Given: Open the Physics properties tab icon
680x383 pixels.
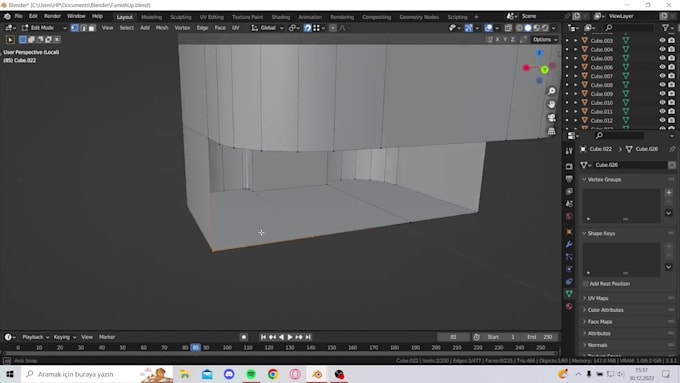Looking at the screenshot, I should coord(569,269).
